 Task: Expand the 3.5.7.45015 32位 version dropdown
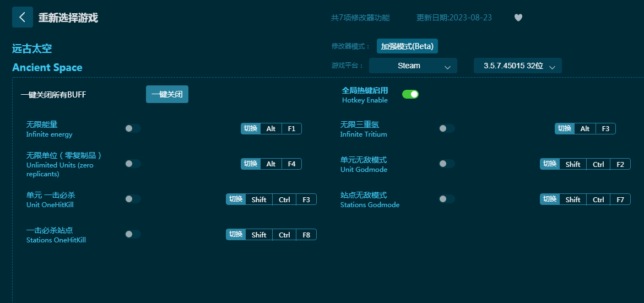(x=517, y=66)
